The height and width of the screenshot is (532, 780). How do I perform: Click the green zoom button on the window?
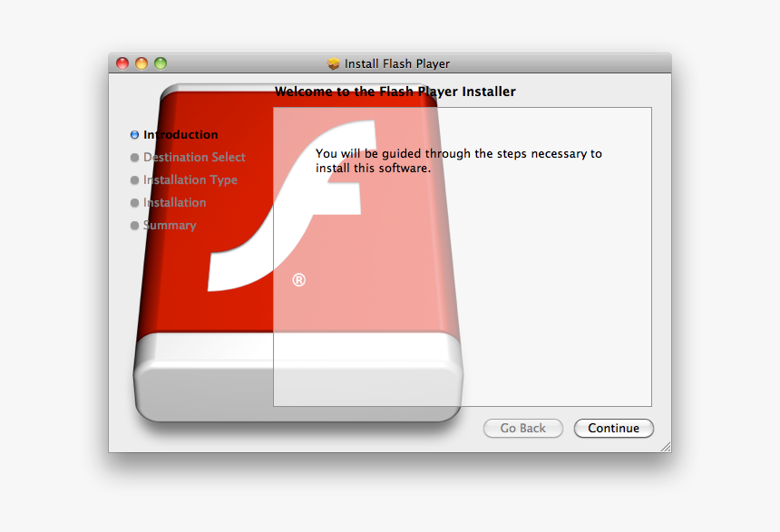(160, 63)
